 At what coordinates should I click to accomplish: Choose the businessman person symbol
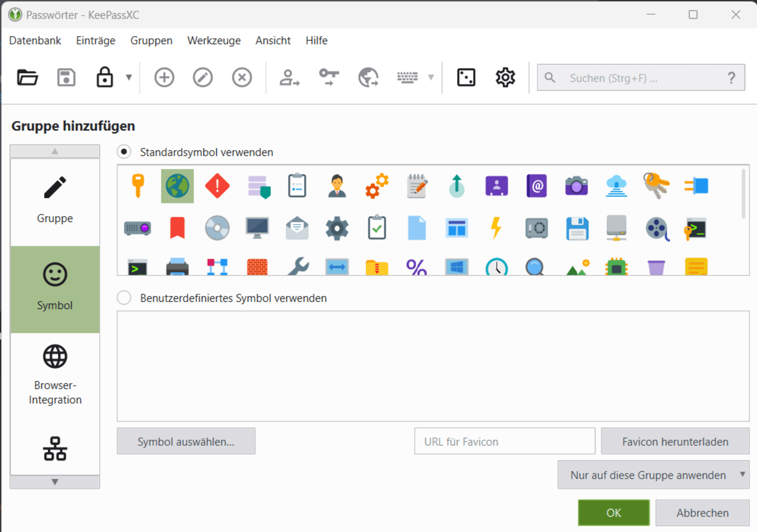point(337,186)
